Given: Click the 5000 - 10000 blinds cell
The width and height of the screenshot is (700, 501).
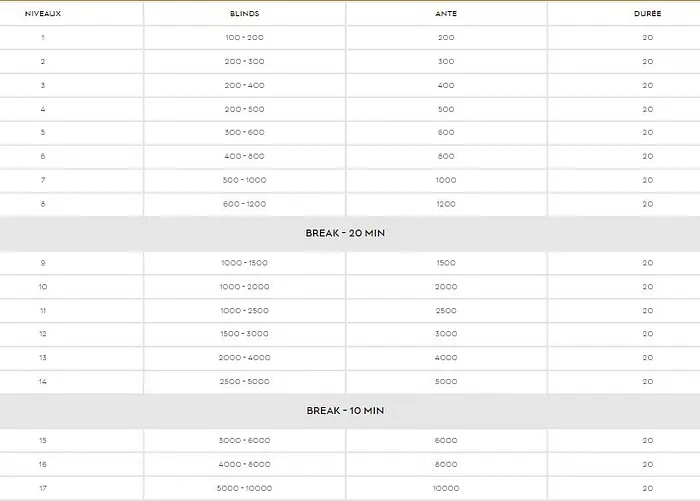Looking at the screenshot, I should tap(245, 488).
